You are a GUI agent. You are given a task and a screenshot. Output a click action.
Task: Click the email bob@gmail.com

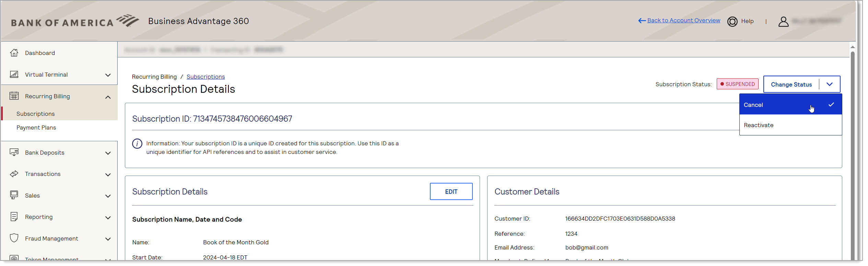coord(586,247)
